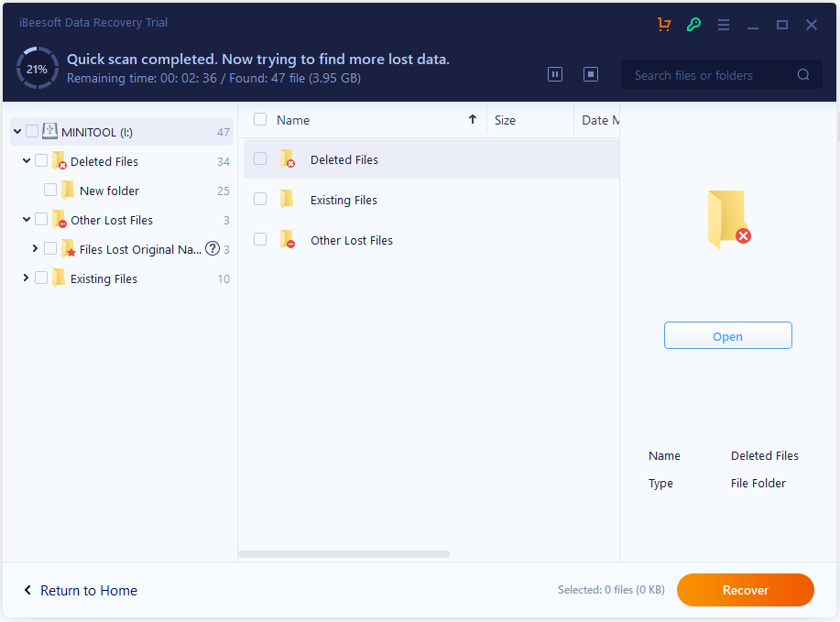
Task: Click the 21% scan progress circle
Action: pyautogui.click(x=37, y=69)
